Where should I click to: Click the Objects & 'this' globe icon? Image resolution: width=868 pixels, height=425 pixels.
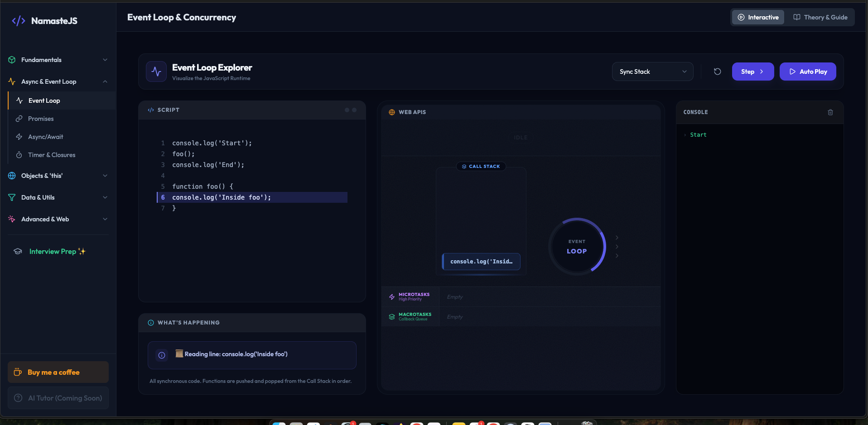[12, 176]
